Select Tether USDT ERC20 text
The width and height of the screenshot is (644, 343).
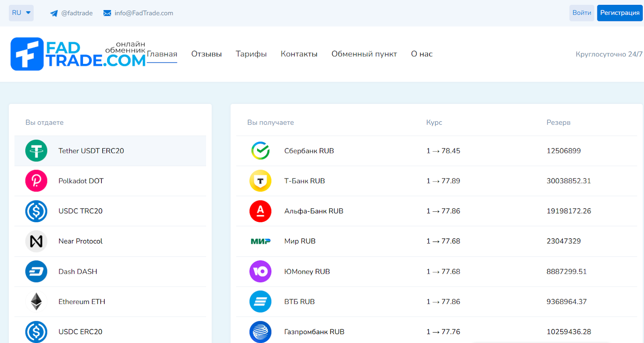91,151
